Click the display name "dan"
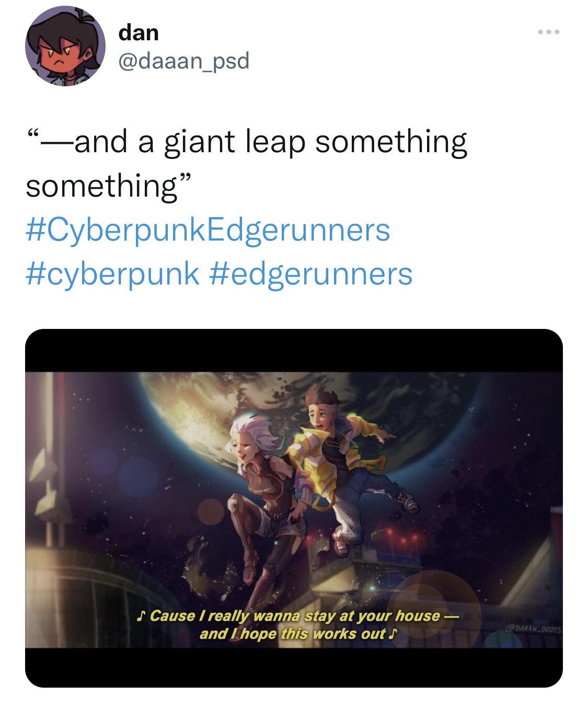The image size is (588, 707). coord(139,32)
